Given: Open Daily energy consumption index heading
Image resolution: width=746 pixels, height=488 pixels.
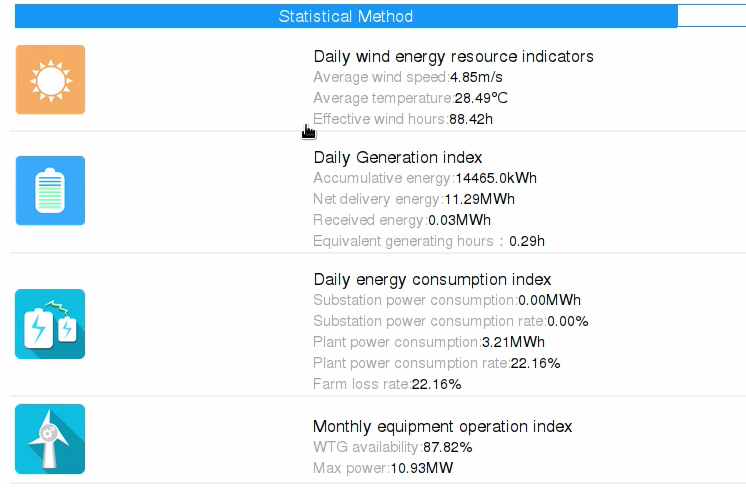Looking at the screenshot, I should click(x=432, y=280).
